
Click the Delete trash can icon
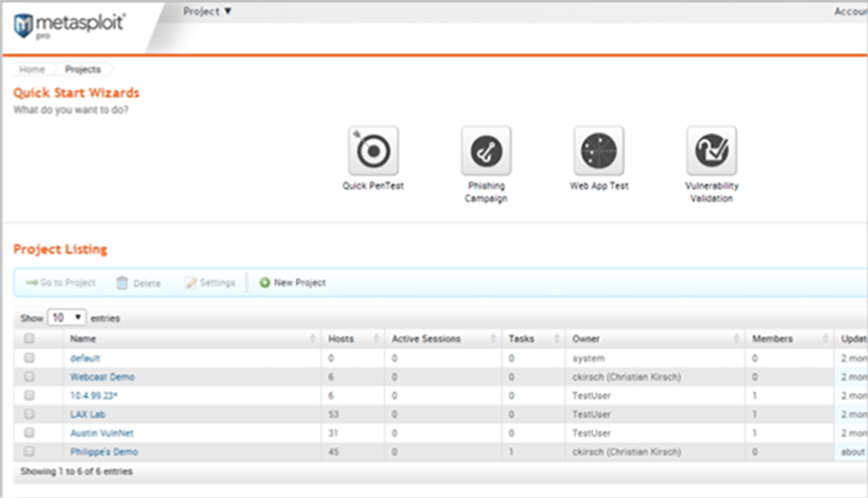tap(122, 283)
